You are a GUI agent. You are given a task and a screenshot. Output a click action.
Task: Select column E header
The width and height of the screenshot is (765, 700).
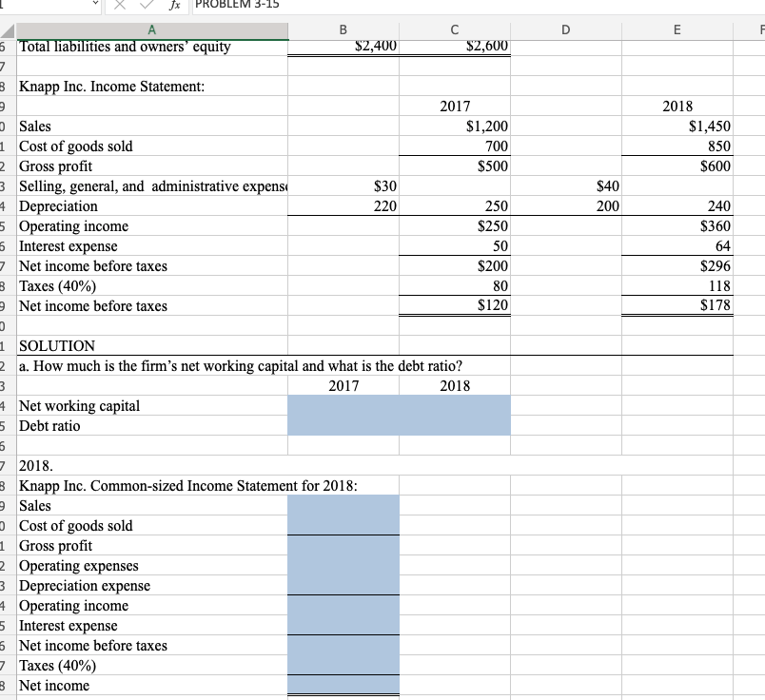pyautogui.click(x=677, y=29)
